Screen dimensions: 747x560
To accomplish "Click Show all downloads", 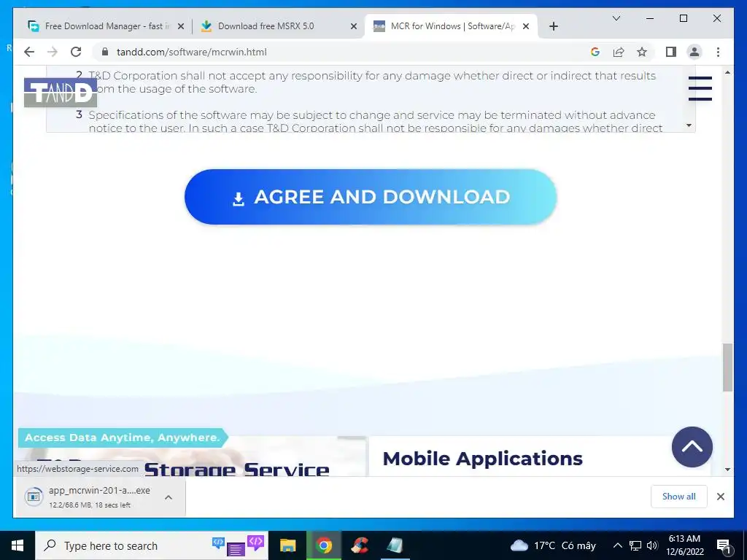I will point(679,496).
